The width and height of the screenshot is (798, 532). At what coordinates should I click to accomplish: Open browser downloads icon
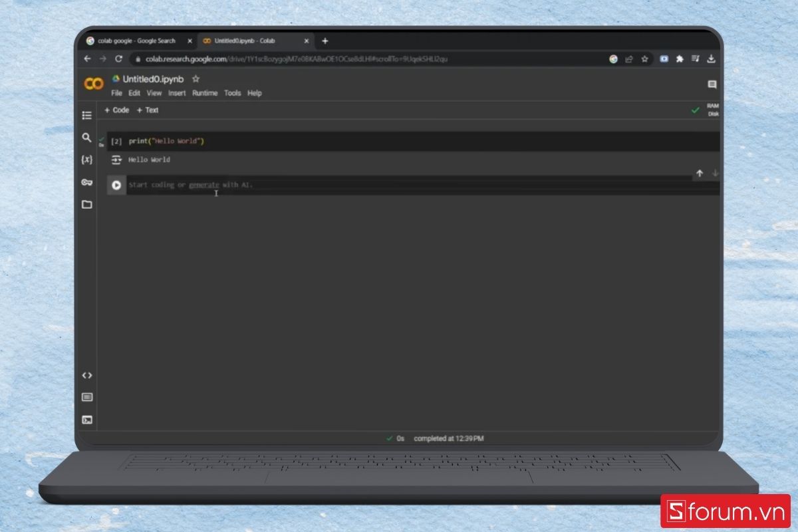click(x=711, y=59)
